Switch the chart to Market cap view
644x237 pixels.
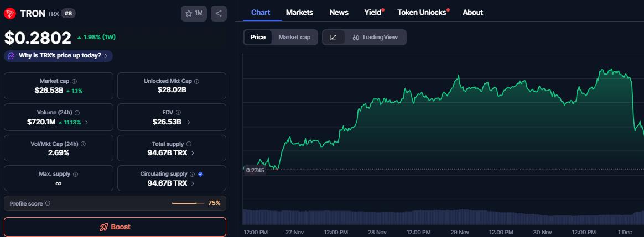(294, 38)
